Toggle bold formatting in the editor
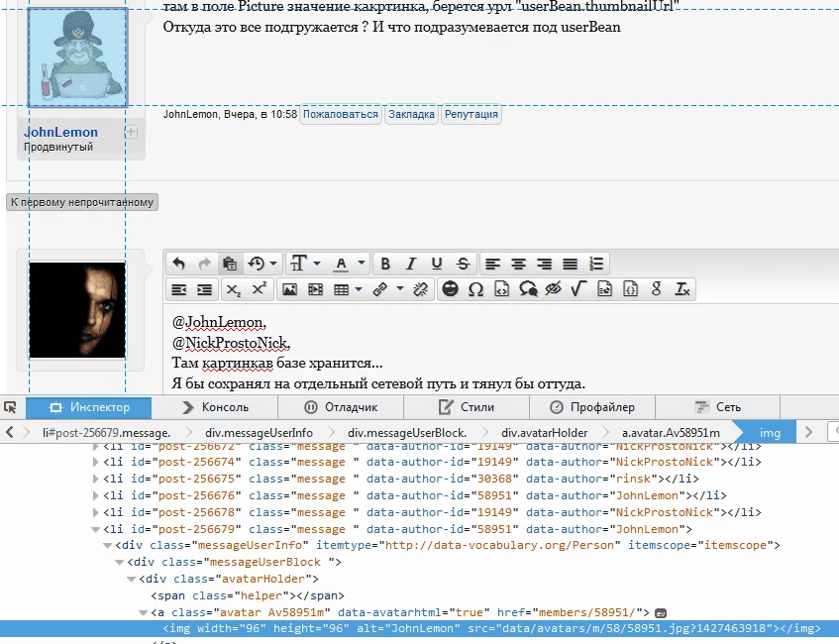839x644 pixels. pos(385,264)
